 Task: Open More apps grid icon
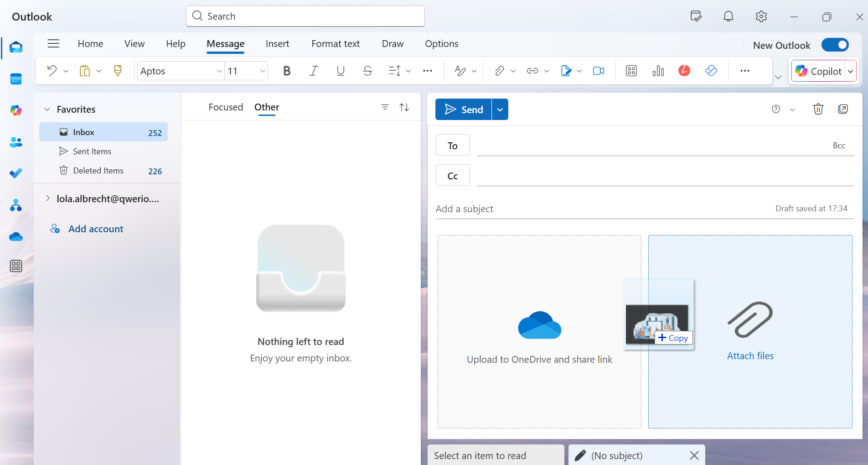coord(16,266)
